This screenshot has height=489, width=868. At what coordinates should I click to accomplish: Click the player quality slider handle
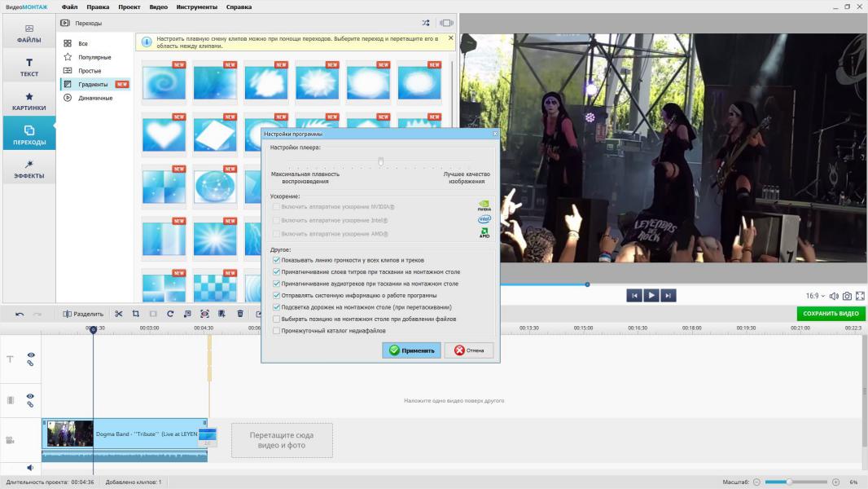[380, 161]
